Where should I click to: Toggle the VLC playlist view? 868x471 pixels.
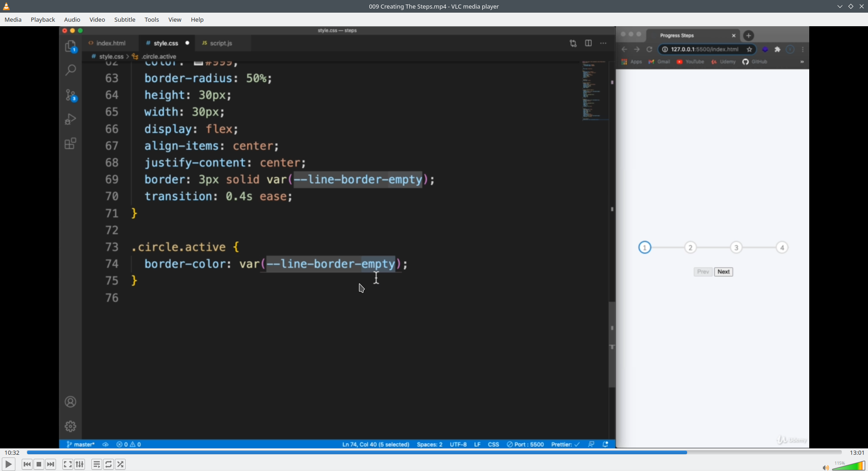[x=97, y=464]
